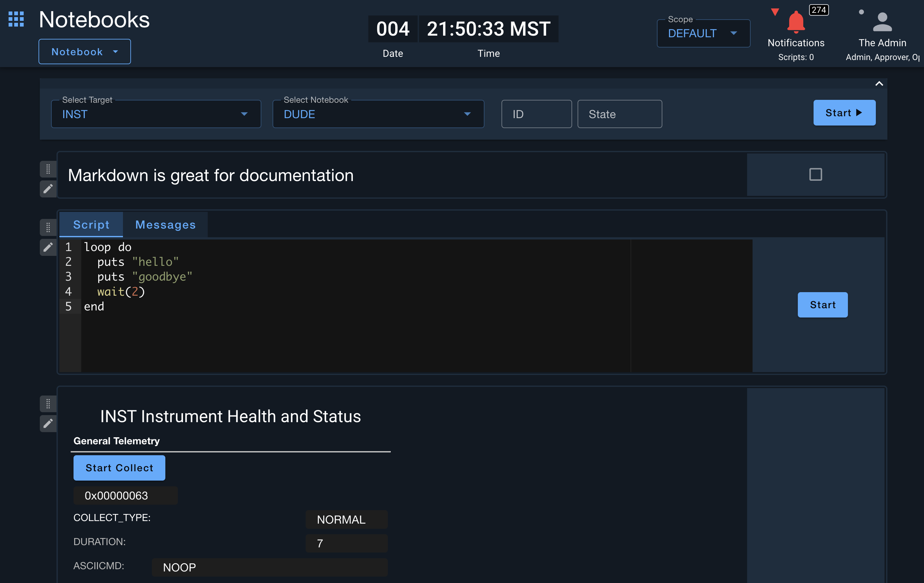
Task: Tick the checkbox beside Markdown documentation cell
Action: pos(815,175)
